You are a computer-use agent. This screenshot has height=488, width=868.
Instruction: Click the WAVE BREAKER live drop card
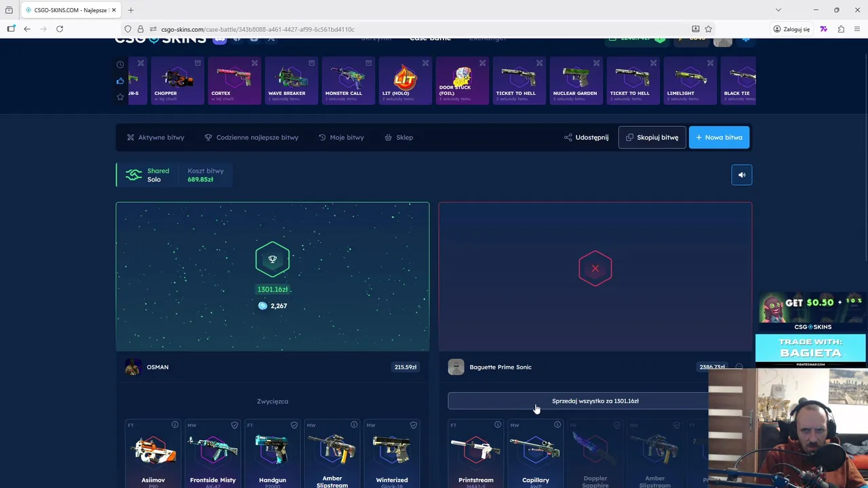tap(291, 81)
